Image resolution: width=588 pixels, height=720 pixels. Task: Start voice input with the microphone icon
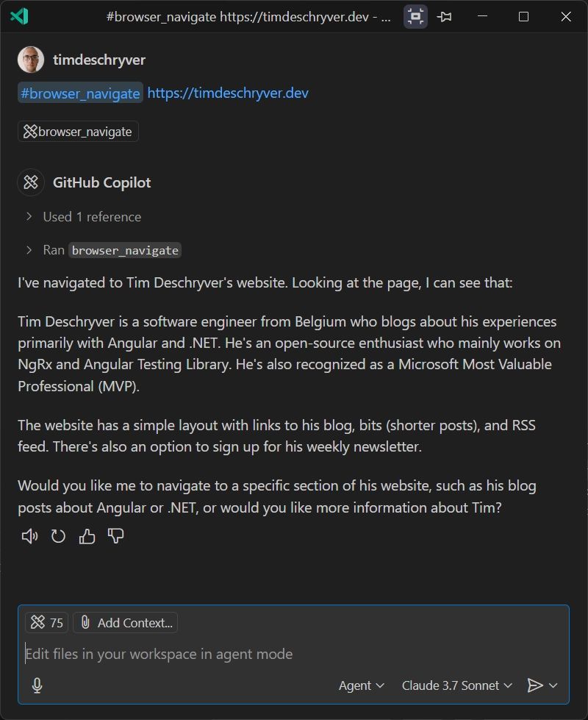[x=37, y=685]
